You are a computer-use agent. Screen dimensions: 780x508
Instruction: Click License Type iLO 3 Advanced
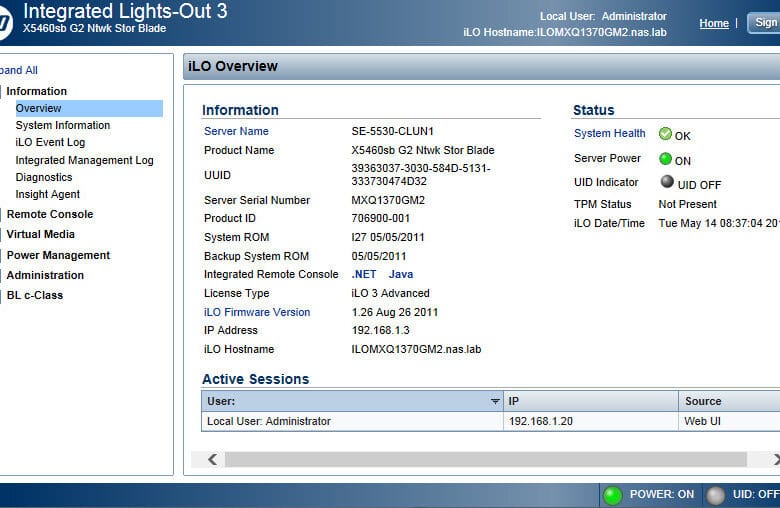[390, 294]
